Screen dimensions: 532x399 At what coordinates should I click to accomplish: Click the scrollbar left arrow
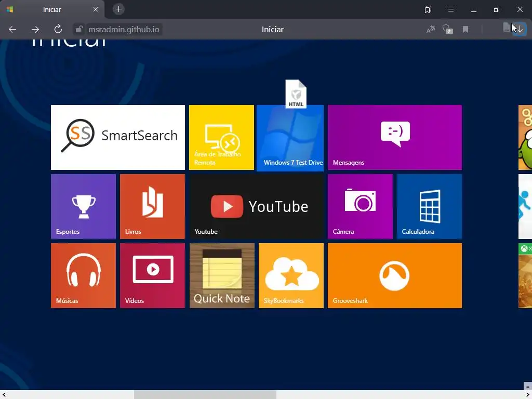4,395
